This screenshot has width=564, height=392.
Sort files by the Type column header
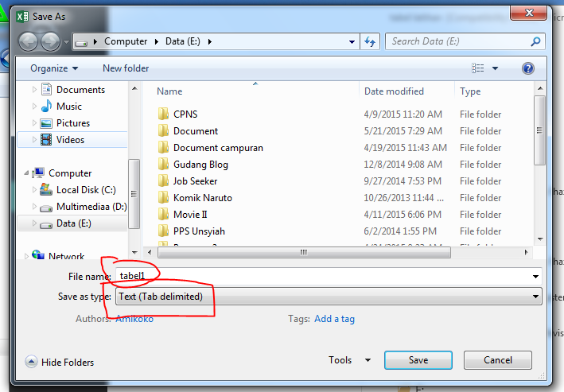pos(470,91)
